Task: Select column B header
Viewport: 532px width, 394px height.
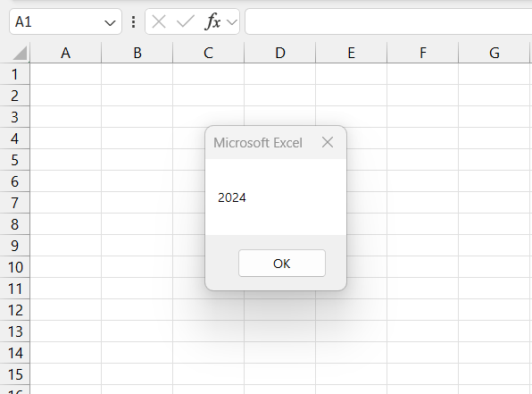Action: (x=137, y=53)
